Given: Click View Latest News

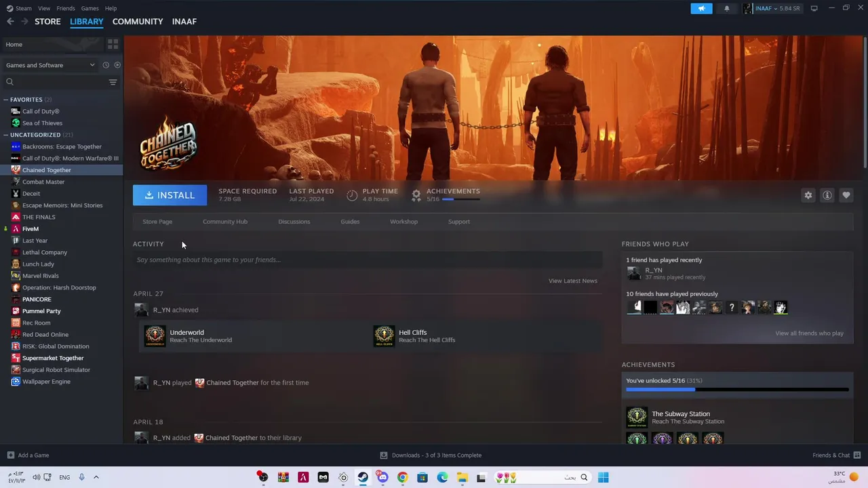Looking at the screenshot, I should point(573,281).
